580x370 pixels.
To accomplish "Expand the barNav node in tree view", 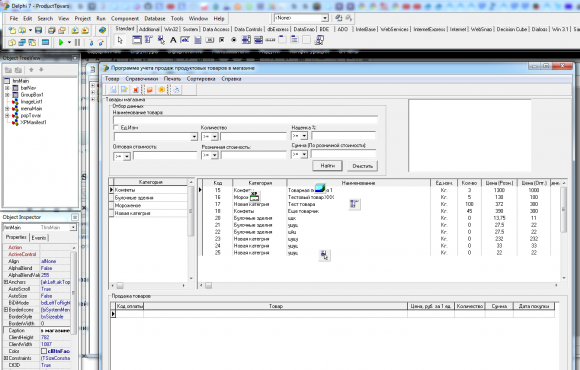I will (x=7, y=88).
